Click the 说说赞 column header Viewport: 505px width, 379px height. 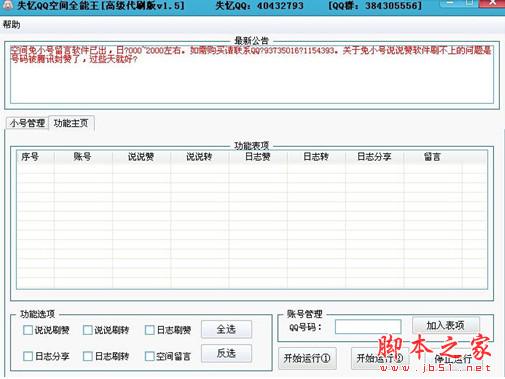tap(141, 157)
